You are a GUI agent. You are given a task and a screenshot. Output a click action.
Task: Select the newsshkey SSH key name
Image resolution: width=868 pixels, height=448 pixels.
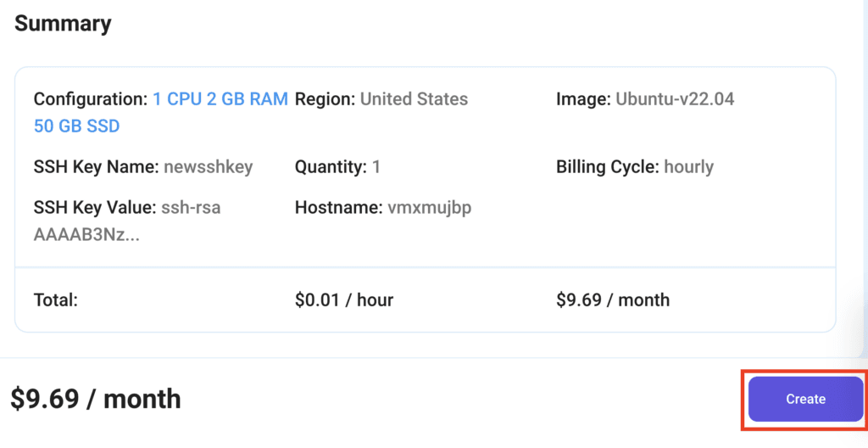click(208, 167)
